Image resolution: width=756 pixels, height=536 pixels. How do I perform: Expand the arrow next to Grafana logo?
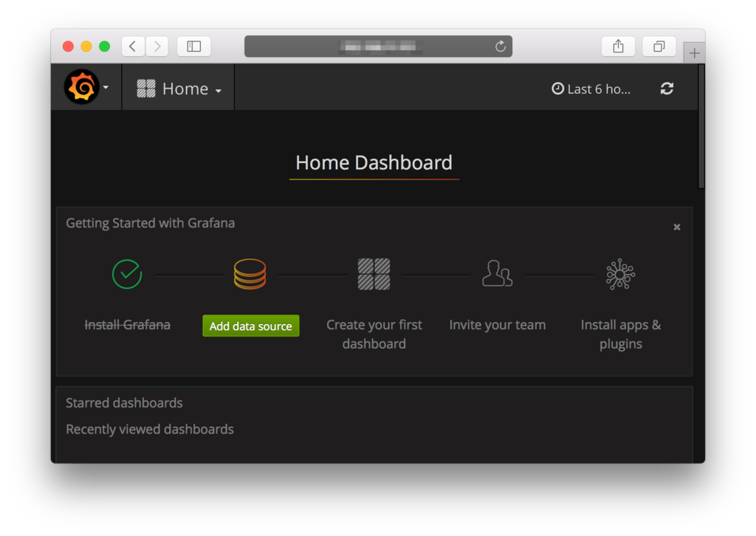pos(106,87)
